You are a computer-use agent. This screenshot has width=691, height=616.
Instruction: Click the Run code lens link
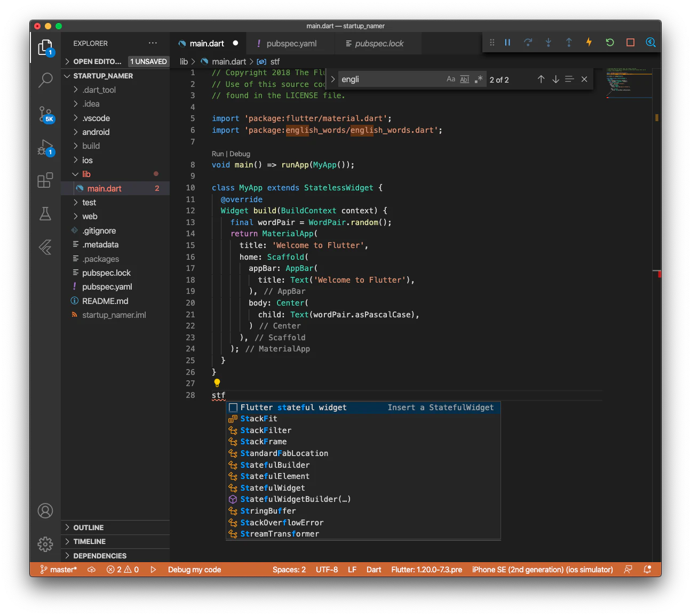(x=218, y=154)
